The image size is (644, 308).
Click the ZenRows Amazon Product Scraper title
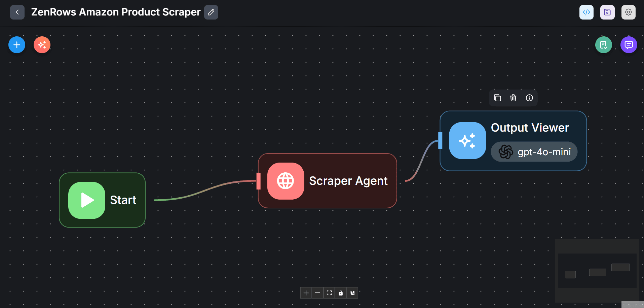coord(116,12)
